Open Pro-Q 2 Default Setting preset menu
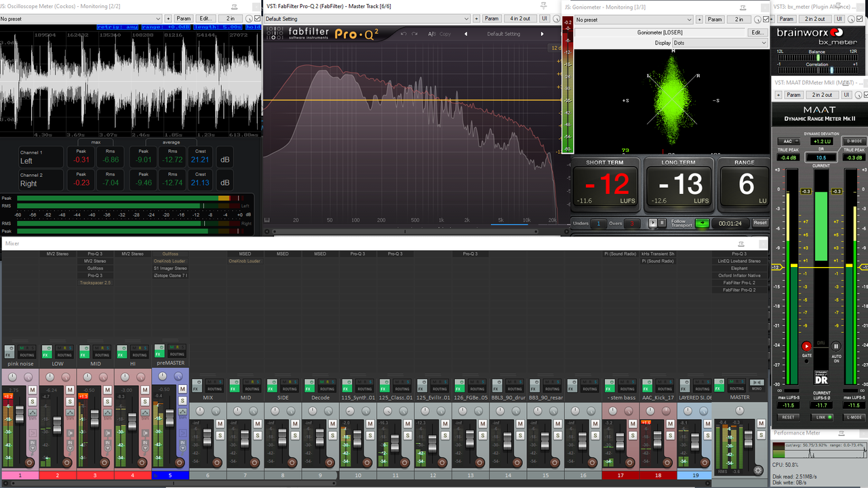 tap(503, 34)
